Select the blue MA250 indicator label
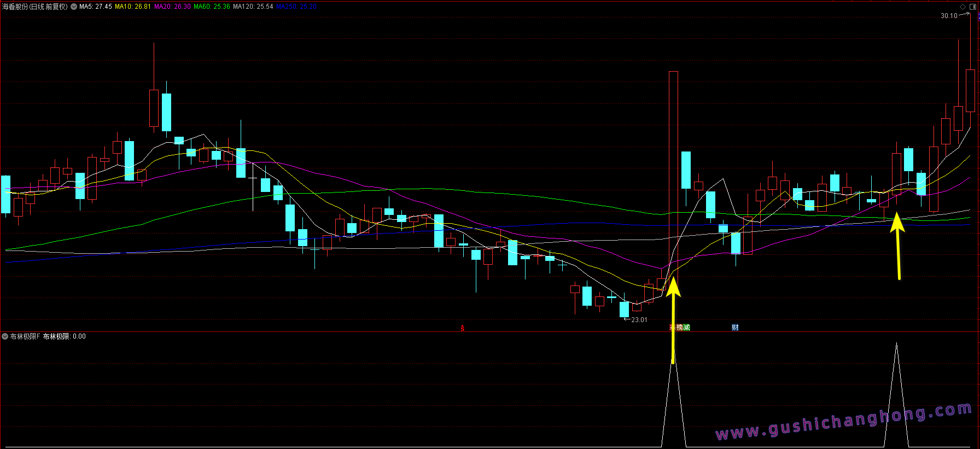 coord(296,7)
